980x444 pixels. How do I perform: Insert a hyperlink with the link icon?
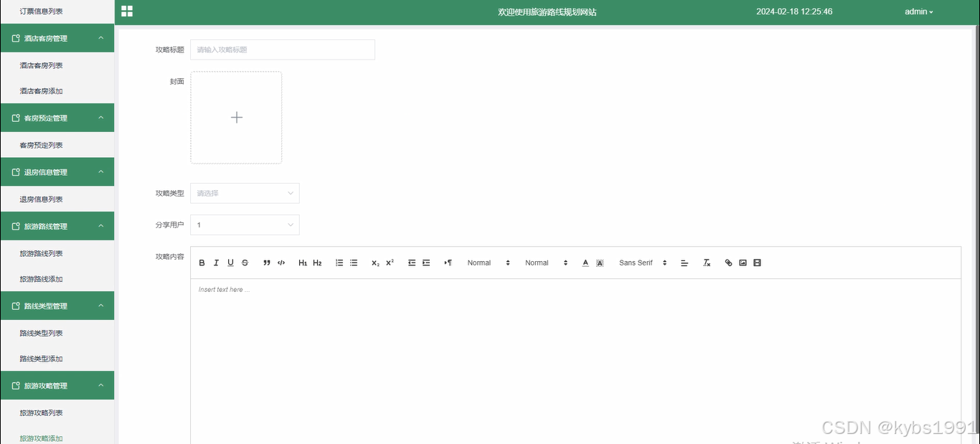728,263
